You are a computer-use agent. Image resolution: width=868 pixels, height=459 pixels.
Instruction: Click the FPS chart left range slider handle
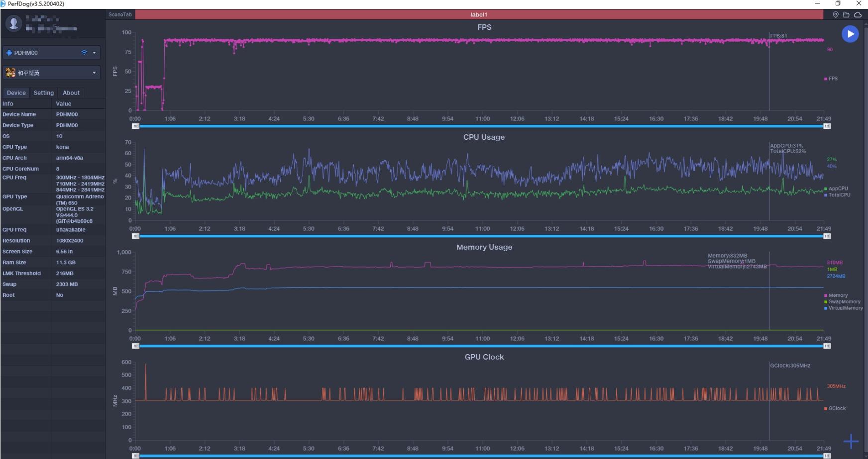135,126
